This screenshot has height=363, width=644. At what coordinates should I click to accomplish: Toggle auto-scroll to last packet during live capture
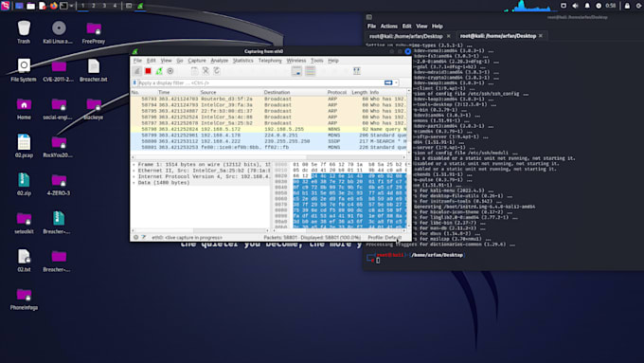[x=296, y=71]
